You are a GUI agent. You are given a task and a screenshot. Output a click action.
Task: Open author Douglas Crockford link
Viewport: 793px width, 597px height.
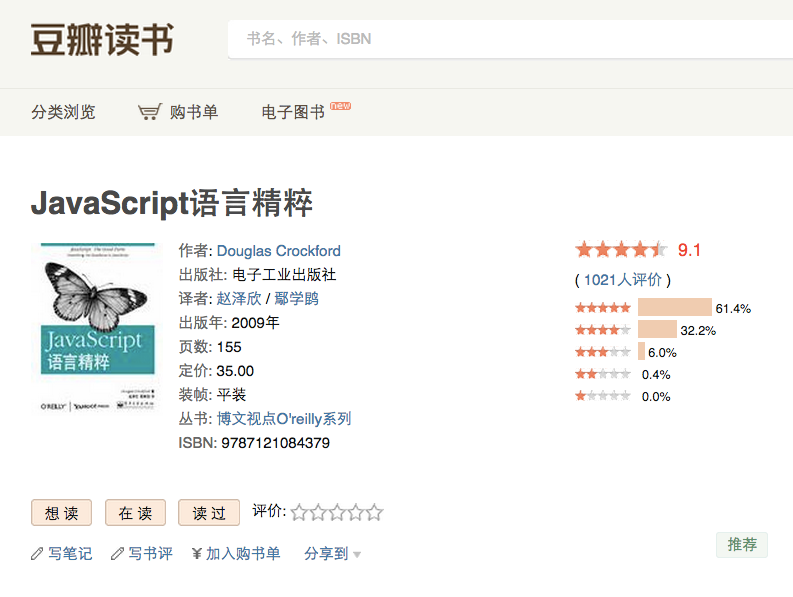point(279,251)
